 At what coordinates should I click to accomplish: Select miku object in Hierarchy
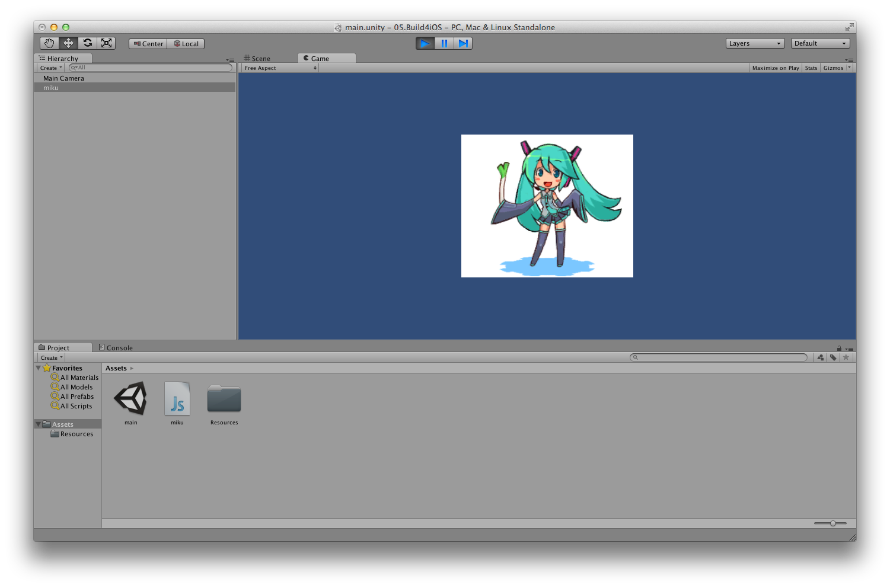135,88
